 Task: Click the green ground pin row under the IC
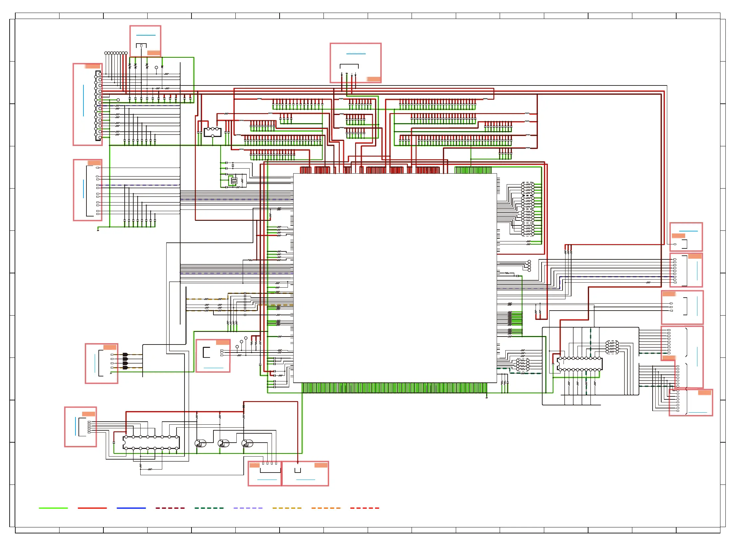394,388
